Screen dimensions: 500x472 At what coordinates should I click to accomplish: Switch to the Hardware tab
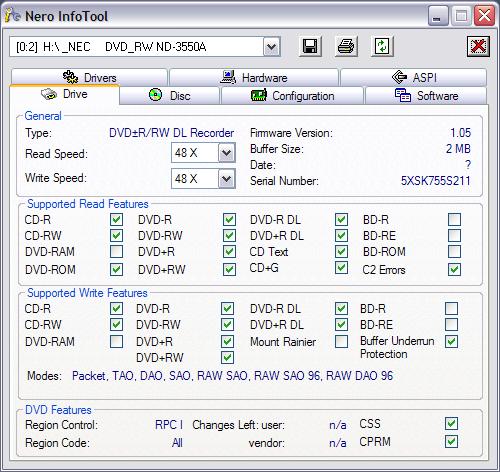(254, 77)
